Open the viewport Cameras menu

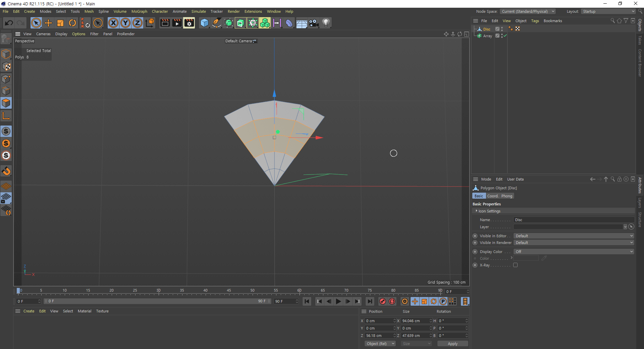pyautogui.click(x=43, y=34)
